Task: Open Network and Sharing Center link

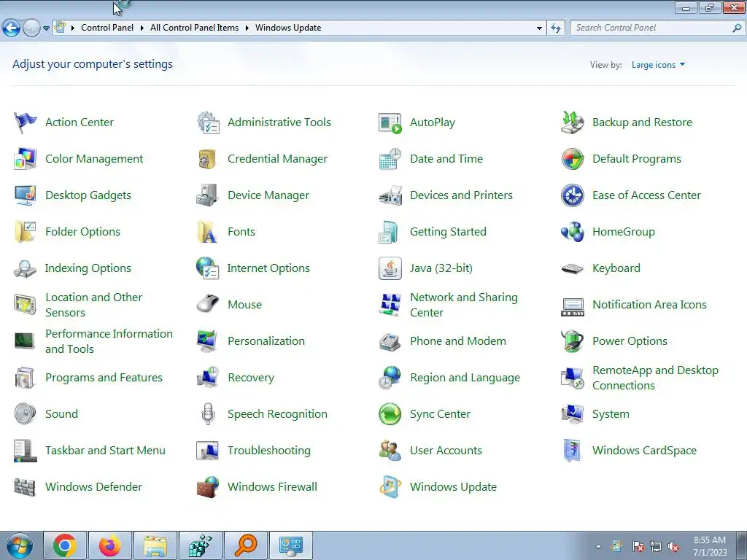Action: pos(464,305)
